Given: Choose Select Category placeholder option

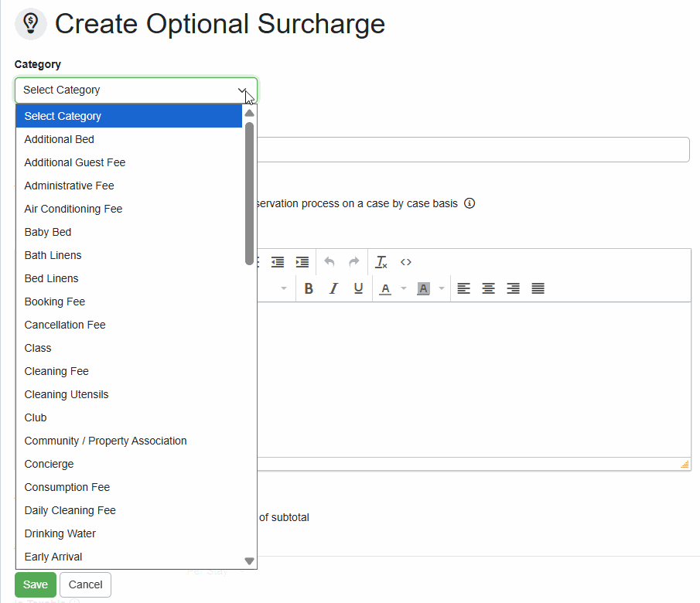Looking at the screenshot, I should pos(129,116).
